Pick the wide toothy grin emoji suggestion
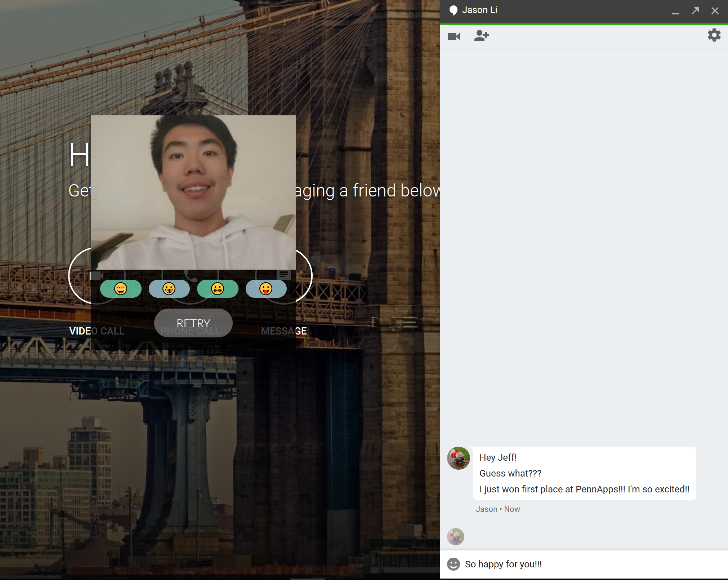728x580 pixels. 169,289
